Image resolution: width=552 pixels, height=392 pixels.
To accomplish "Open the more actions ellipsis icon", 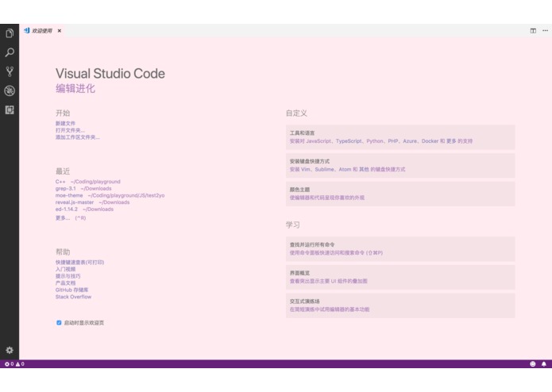I will coord(545,31).
